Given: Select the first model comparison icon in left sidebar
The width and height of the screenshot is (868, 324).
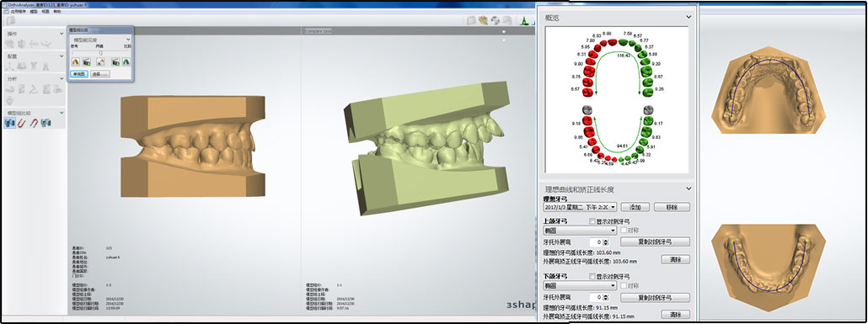Looking at the screenshot, I should (9, 123).
